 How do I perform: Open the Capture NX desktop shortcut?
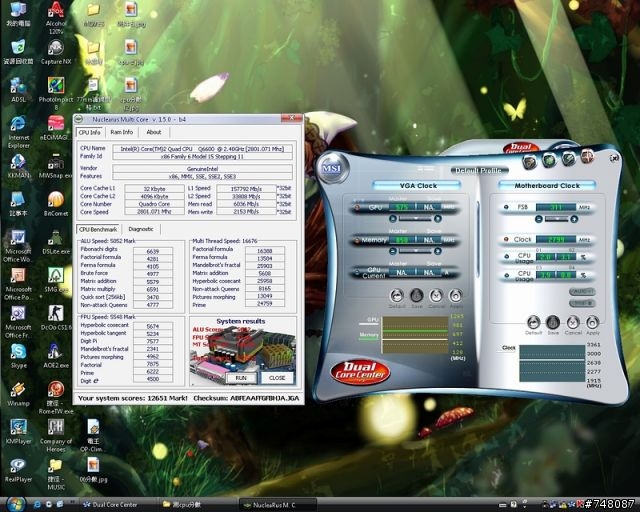(x=56, y=53)
